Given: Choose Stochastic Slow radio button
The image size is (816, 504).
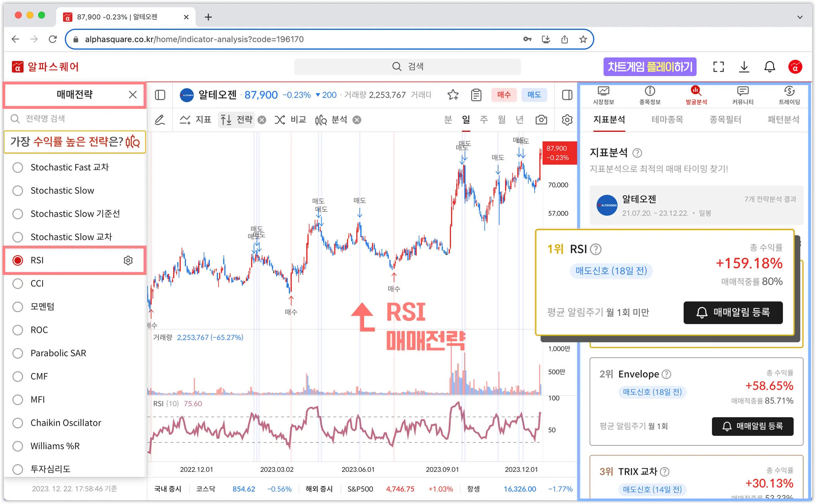Looking at the screenshot, I should click(18, 191).
